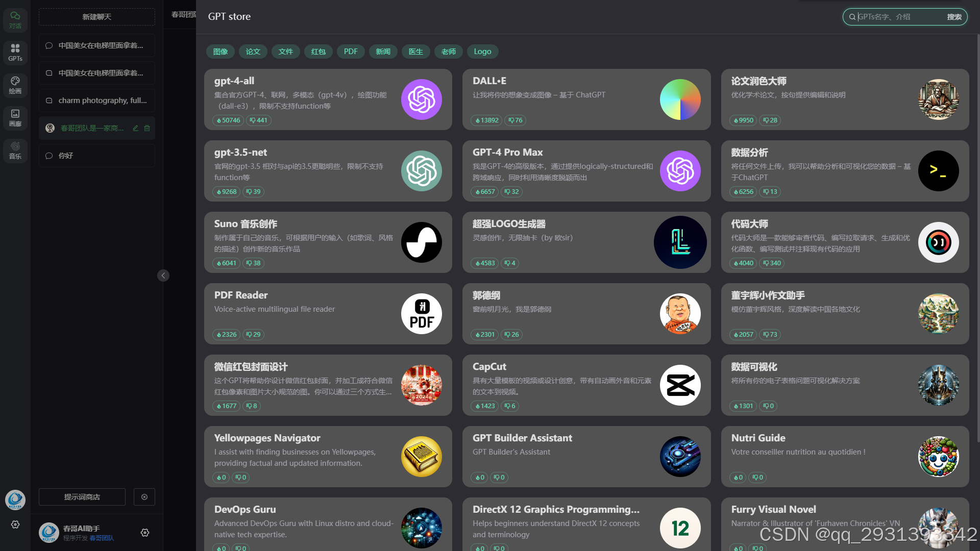Viewport: 980px width, 551px height.
Task: Downvote the DALL·E card
Action: (516, 120)
